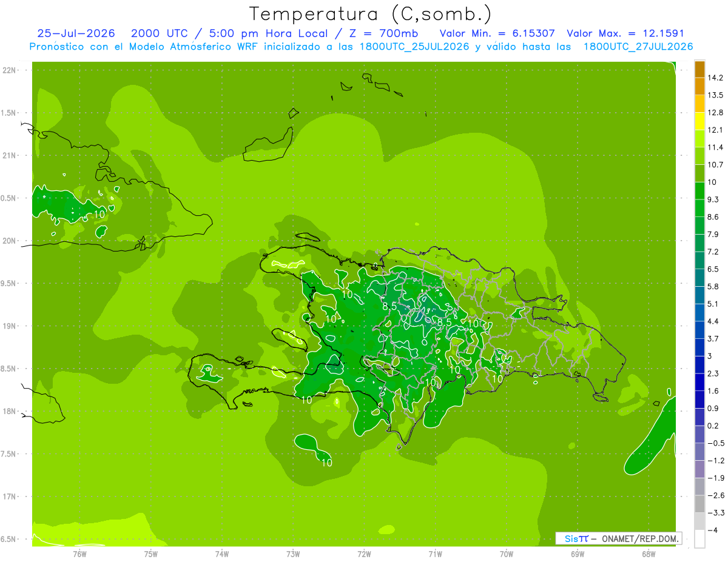Screen dimensions: 728x562
Task: Click the -0.5 value on the colorbar
Action: [716, 443]
